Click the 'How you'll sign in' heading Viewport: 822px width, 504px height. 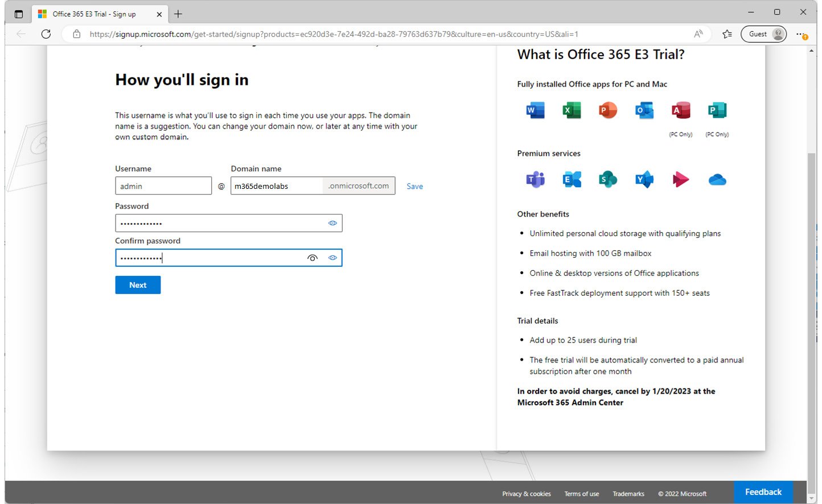pos(182,80)
